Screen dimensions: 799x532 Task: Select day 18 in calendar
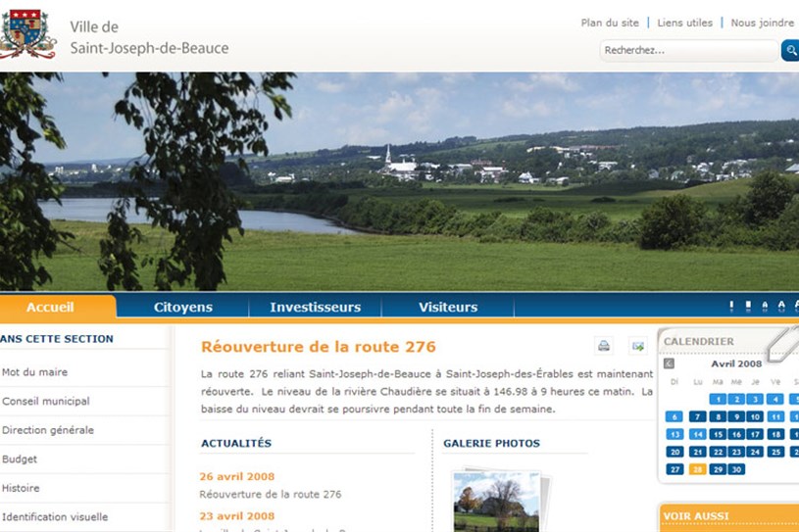[x=775, y=434]
